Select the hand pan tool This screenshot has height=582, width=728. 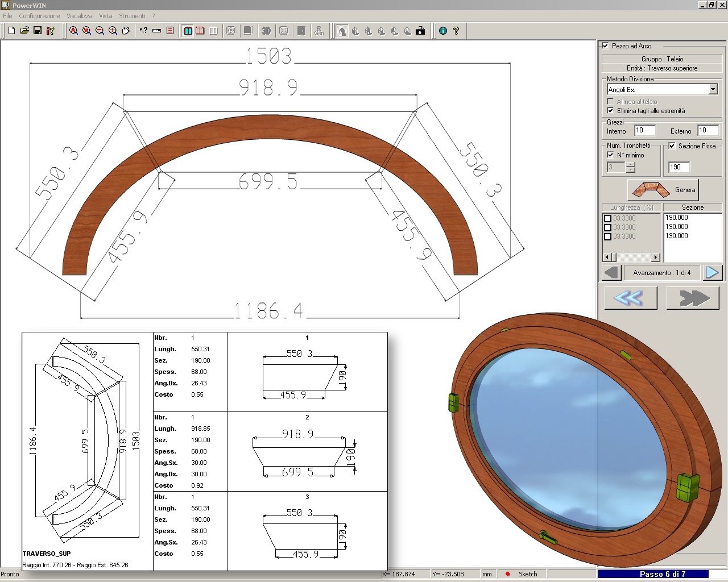coord(126,31)
